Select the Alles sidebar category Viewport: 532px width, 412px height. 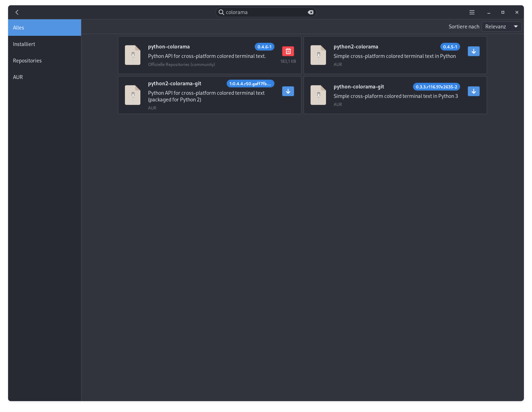click(x=45, y=28)
